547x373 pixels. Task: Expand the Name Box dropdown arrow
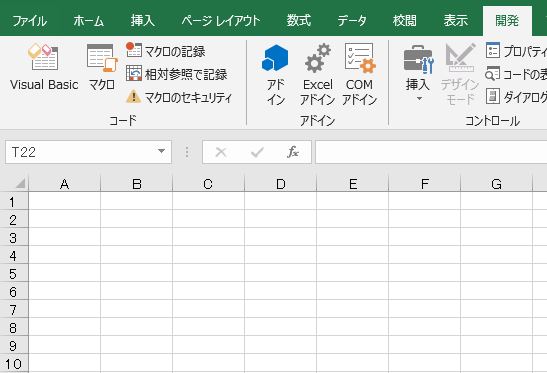[x=161, y=151]
